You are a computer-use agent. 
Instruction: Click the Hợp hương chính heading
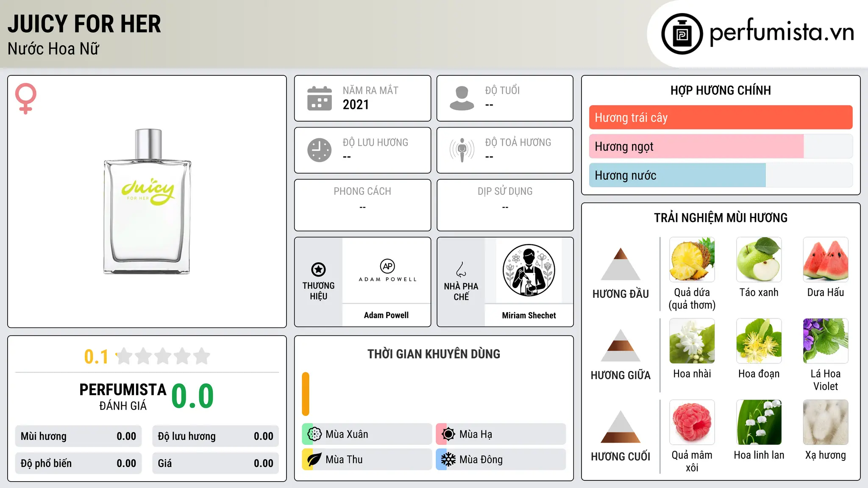pyautogui.click(x=721, y=90)
